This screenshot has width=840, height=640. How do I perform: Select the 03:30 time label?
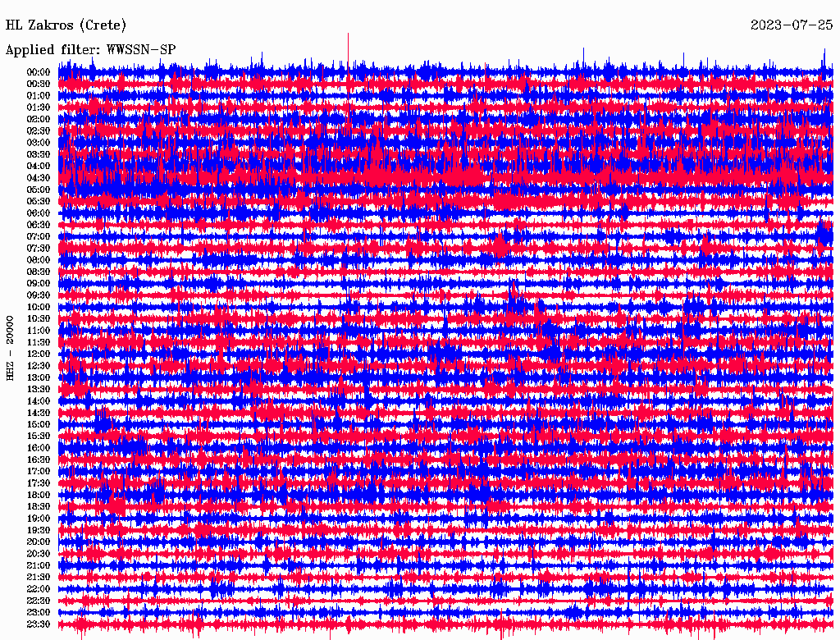(x=39, y=154)
